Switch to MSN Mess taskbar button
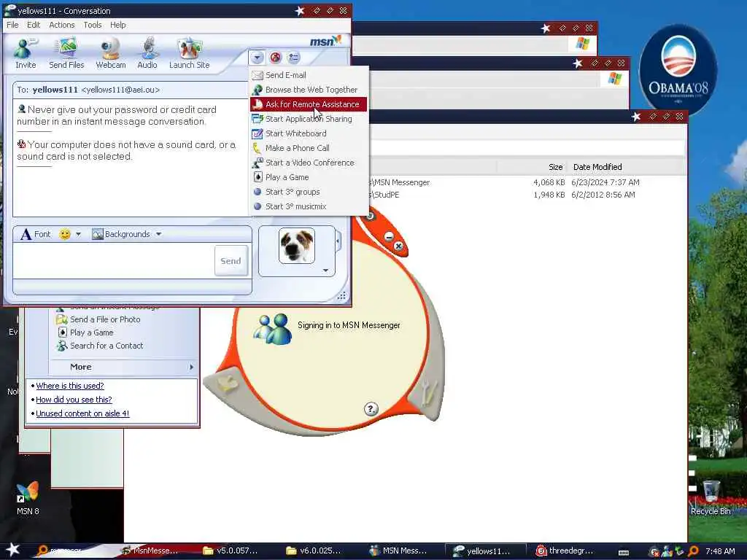 [398, 551]
